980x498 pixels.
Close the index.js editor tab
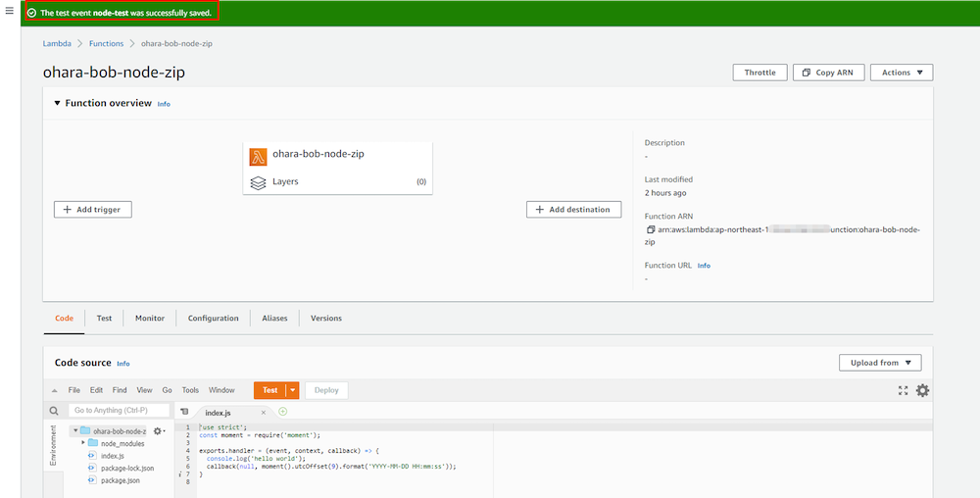pyautogui.click(x=263, y=413)
